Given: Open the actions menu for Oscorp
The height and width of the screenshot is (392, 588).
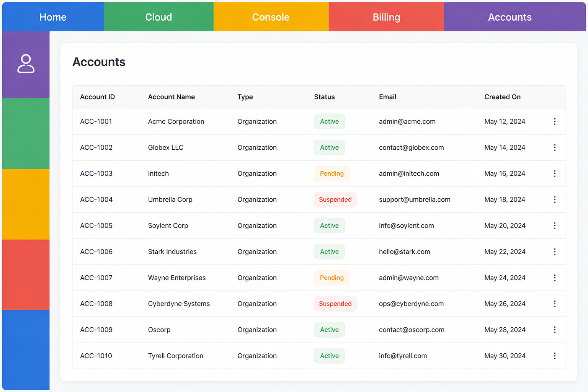Looking at the screenshot, I should point(555,330).
